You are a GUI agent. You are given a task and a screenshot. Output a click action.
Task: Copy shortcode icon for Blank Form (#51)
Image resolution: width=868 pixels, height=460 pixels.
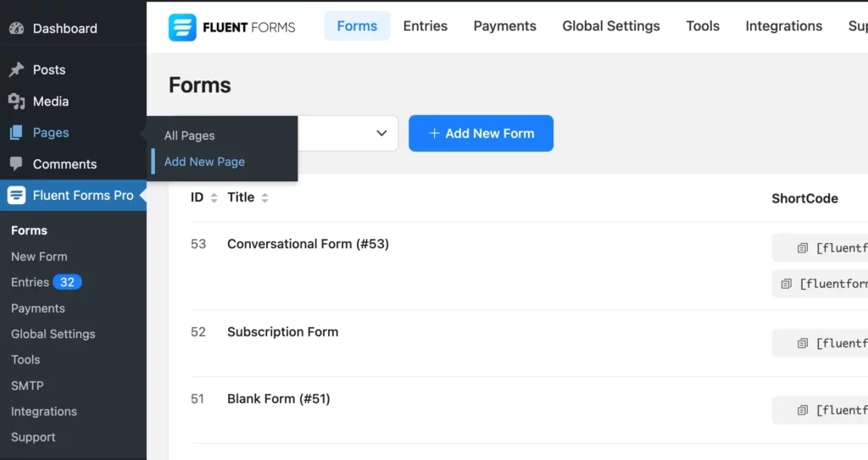click(802, 410)
